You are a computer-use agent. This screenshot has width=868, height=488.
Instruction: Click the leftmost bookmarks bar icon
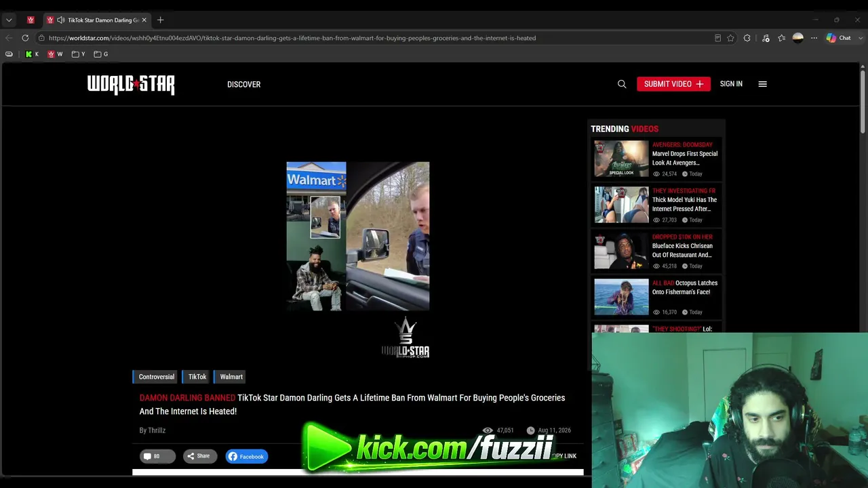point(9,54)
